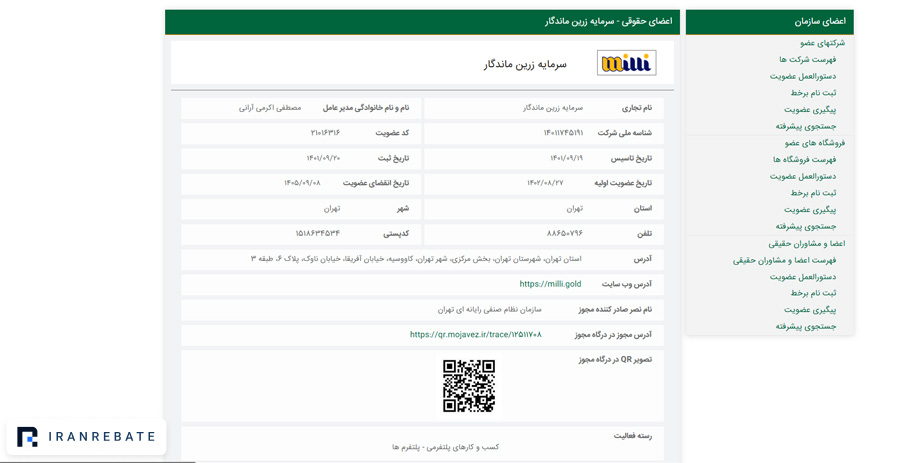Open the فروشگاه های عضو sidebar section
The image size is (900, 463).
point(815,143)
